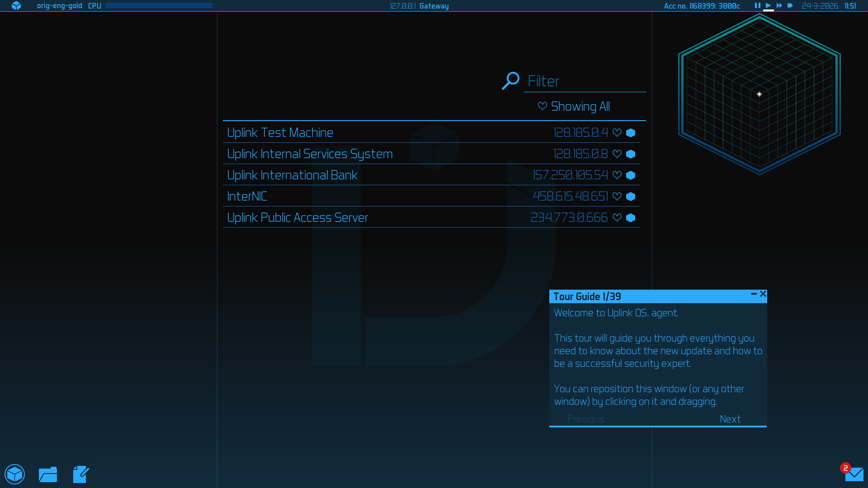Click the clock time 11:51
Viewport: 868px width, 488px height.
point(850,6)
